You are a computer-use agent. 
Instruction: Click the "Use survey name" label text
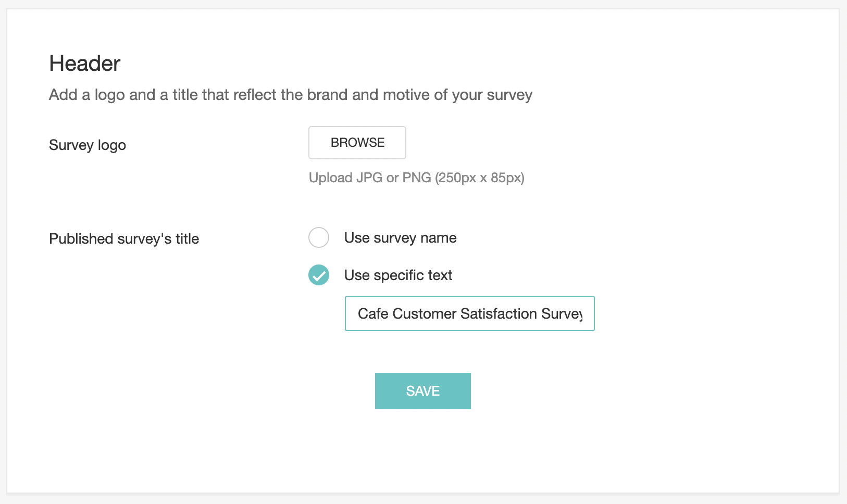tap(400, 238)
